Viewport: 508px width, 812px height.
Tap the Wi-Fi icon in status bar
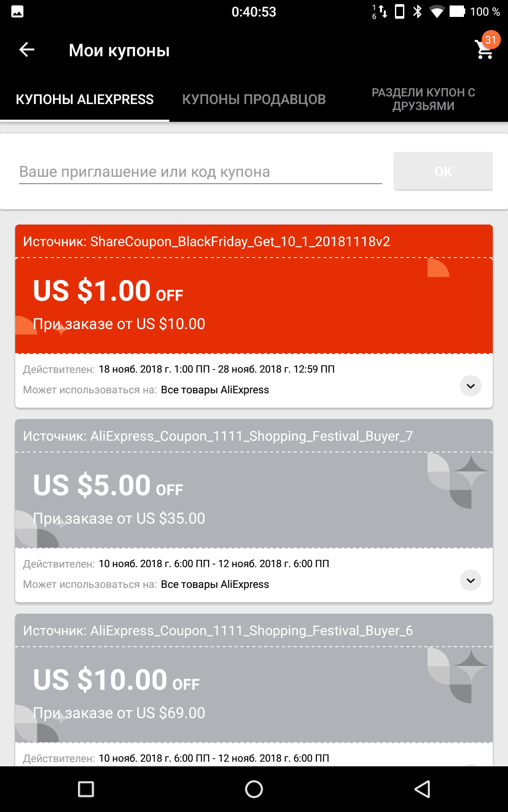436,11
